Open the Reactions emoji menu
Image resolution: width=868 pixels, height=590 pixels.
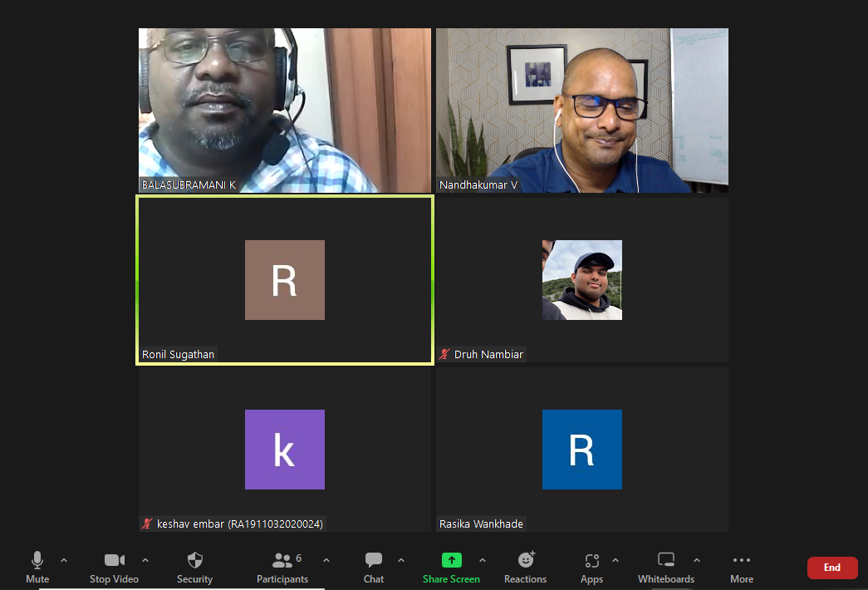point(525,568)
